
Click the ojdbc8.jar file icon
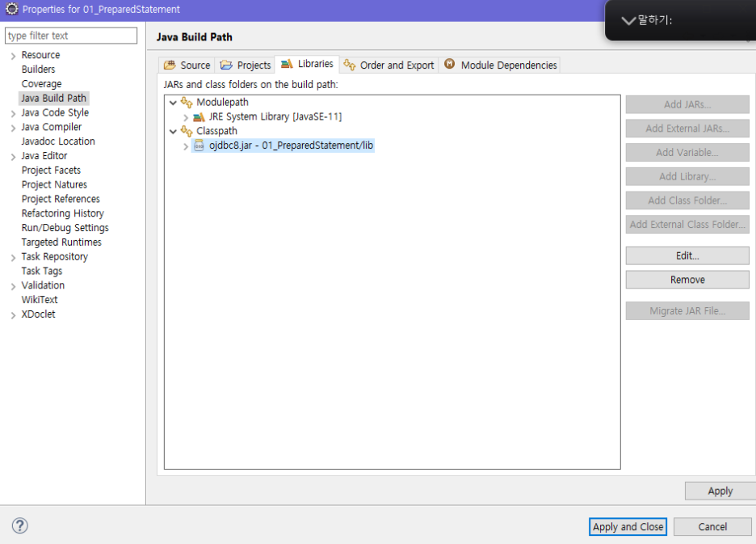click(x=199, y=145)
